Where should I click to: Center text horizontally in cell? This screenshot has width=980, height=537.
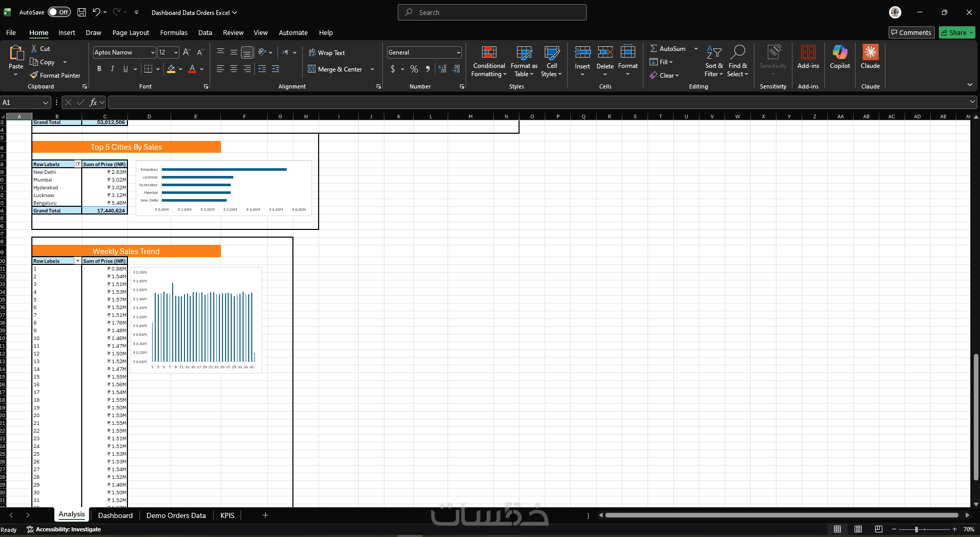pyautogui.click(x=234, y=69)
